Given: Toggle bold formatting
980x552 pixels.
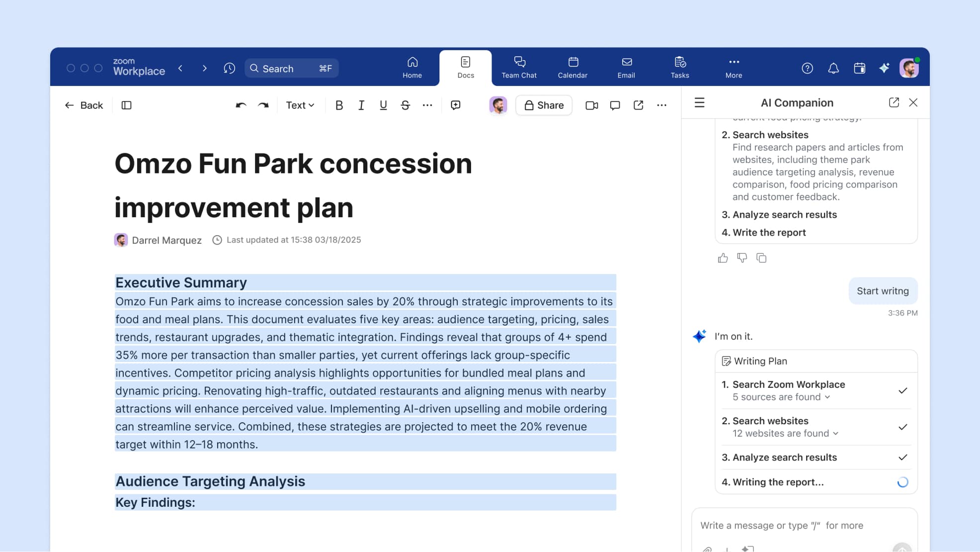Looking at the screenshot, I should click(339, 105).
